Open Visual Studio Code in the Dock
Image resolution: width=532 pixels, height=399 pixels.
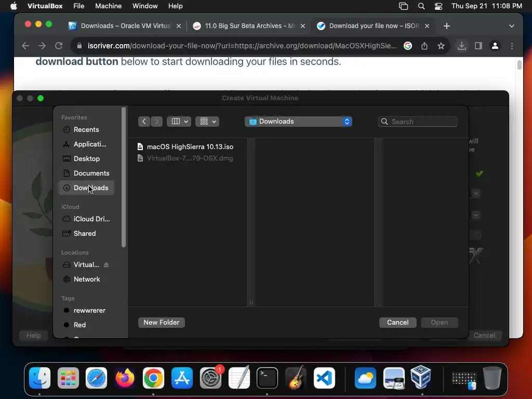pyautogui.click(x=324, y=378)
